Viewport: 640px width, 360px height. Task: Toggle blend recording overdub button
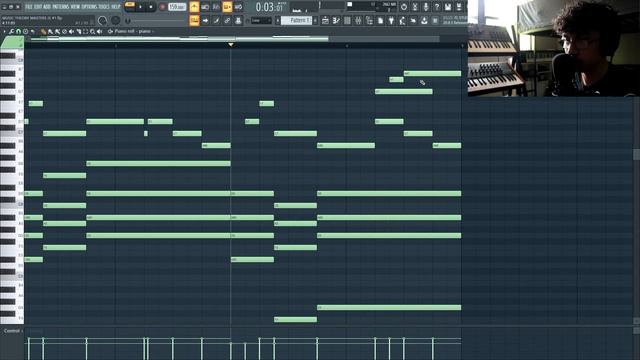[x=227, y=7]
